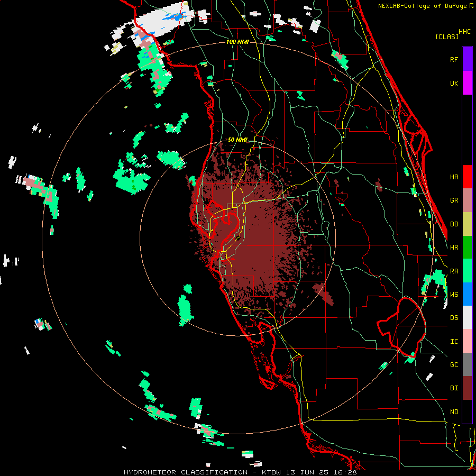Click the RA legend label

454,271
